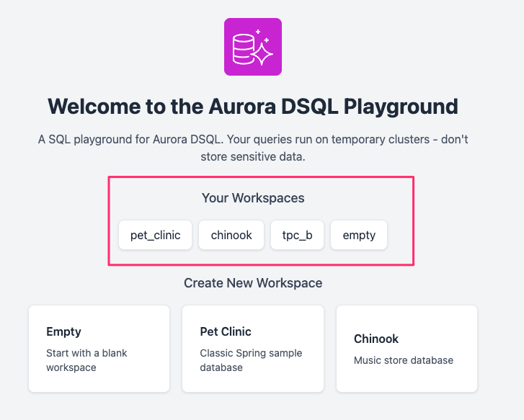Click the Your Workspaces heading

(x=253, y=198)
